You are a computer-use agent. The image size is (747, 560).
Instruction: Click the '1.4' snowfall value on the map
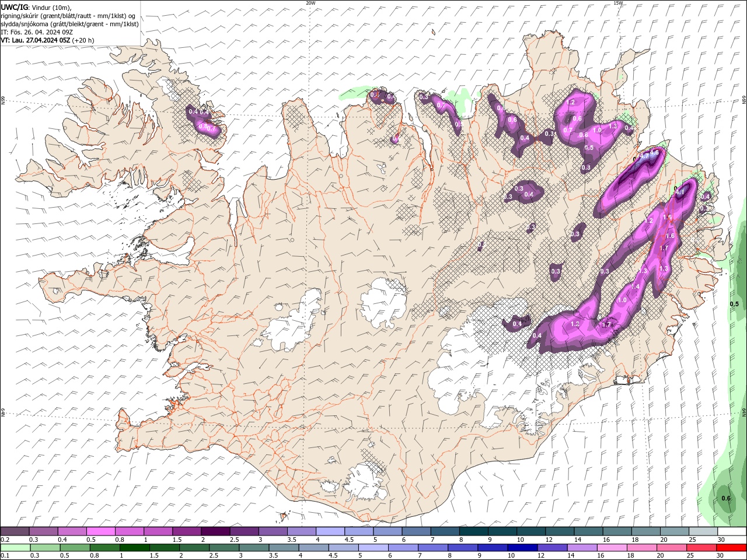pos(636,286)
